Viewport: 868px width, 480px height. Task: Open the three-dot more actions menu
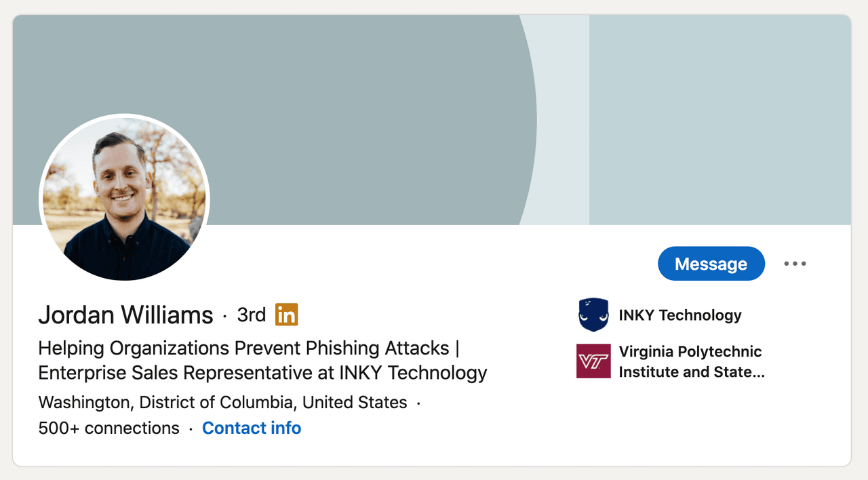click(x=795, y=264)
